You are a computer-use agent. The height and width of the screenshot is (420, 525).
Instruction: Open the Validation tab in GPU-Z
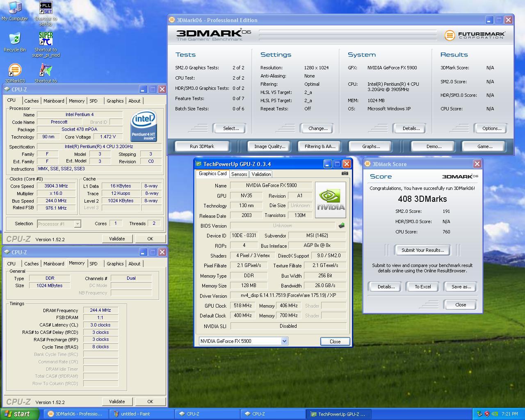click(261, 174)
